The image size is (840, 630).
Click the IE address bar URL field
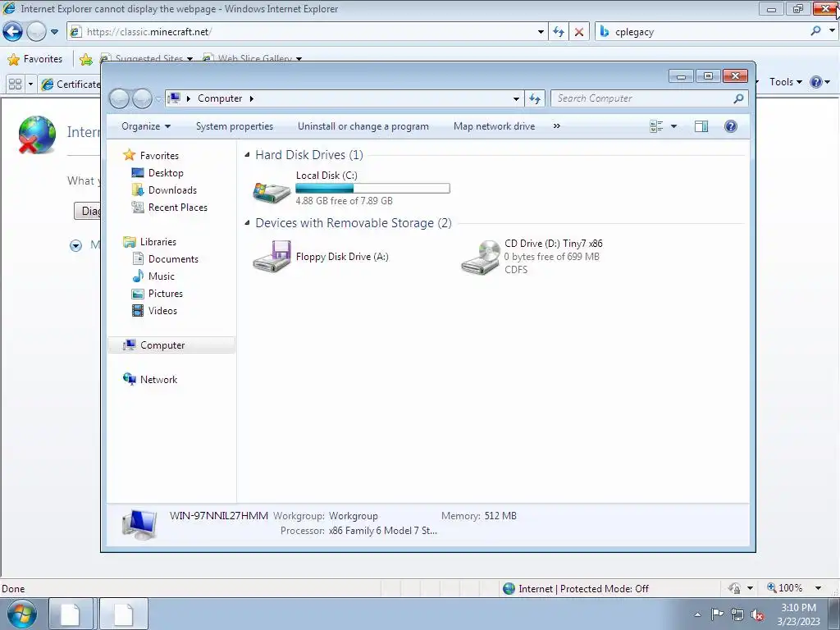[x=308, y=32]
